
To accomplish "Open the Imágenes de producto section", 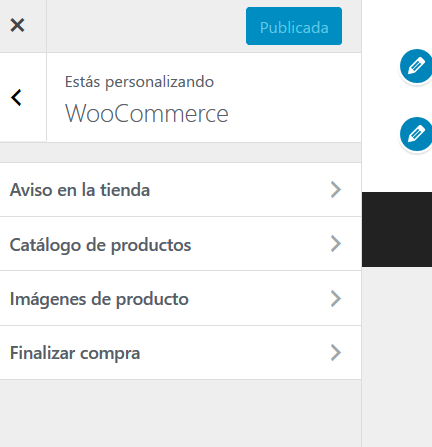I will (180, 298).
